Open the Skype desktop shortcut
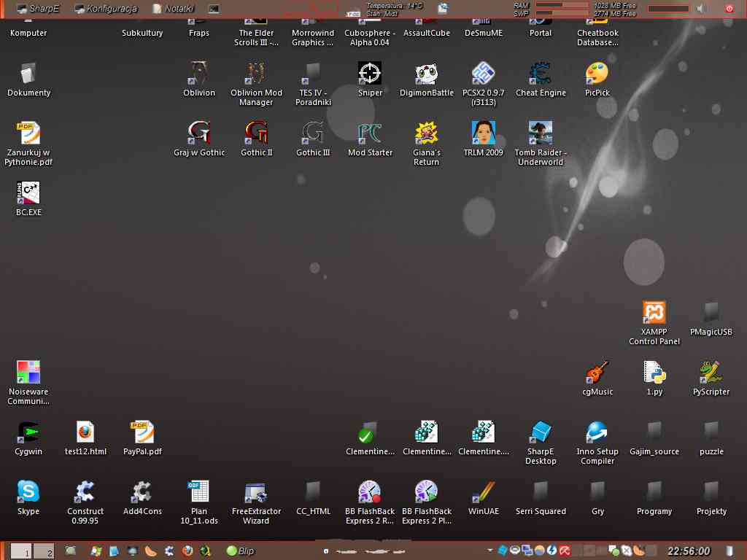The height and width of the screenshot is (560, 747). [28, 492]
